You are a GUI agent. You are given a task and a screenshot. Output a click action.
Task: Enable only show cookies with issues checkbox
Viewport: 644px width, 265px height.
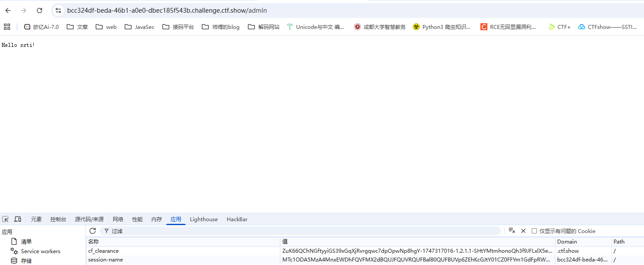(x=534, y=231)
